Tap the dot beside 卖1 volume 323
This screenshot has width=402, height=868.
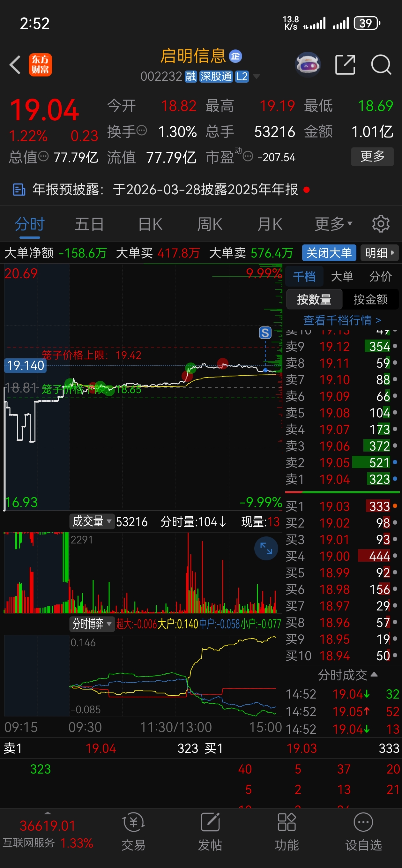click(x=395, y=478)
